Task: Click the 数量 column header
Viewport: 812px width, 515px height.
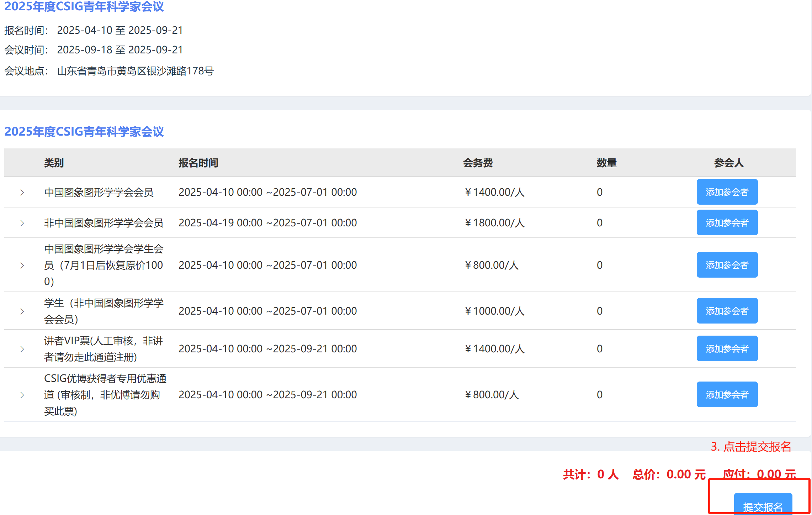Action: (x=606, y=163)
